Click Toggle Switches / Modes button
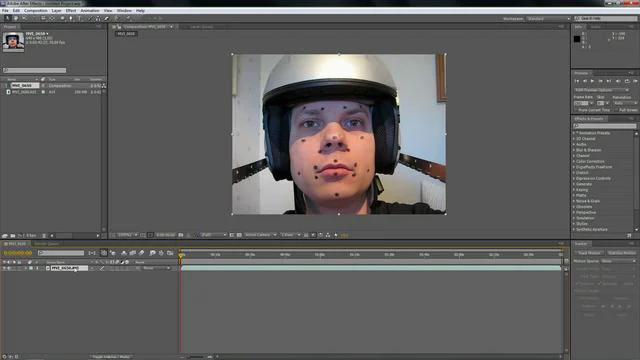The height and width of the screenshot is (360, 640). click(111, 357)
